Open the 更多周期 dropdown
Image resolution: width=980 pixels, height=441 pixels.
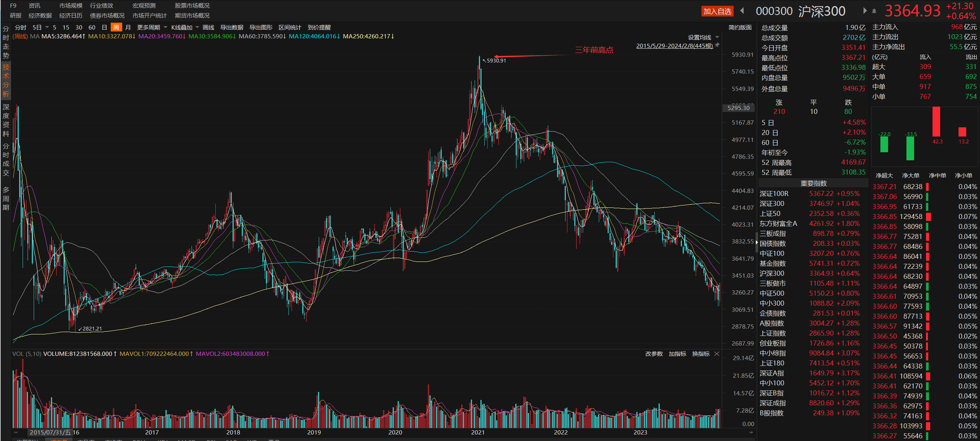click(152, 27)
